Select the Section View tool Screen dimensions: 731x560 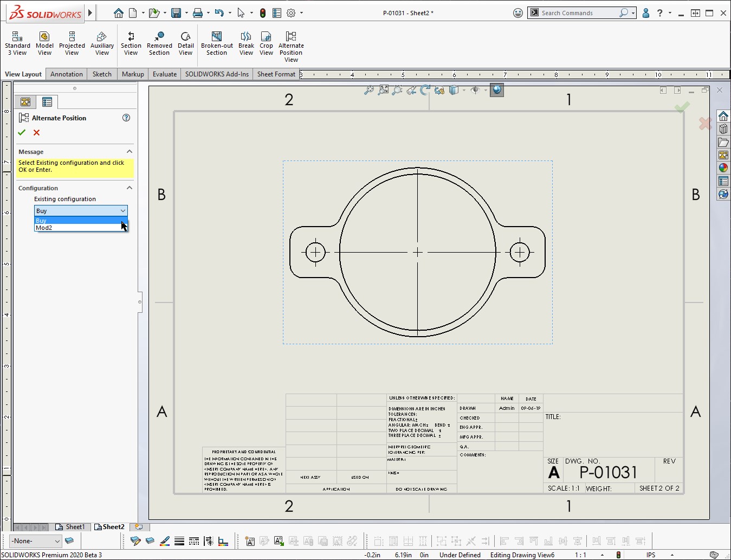(x=131, y=43)
